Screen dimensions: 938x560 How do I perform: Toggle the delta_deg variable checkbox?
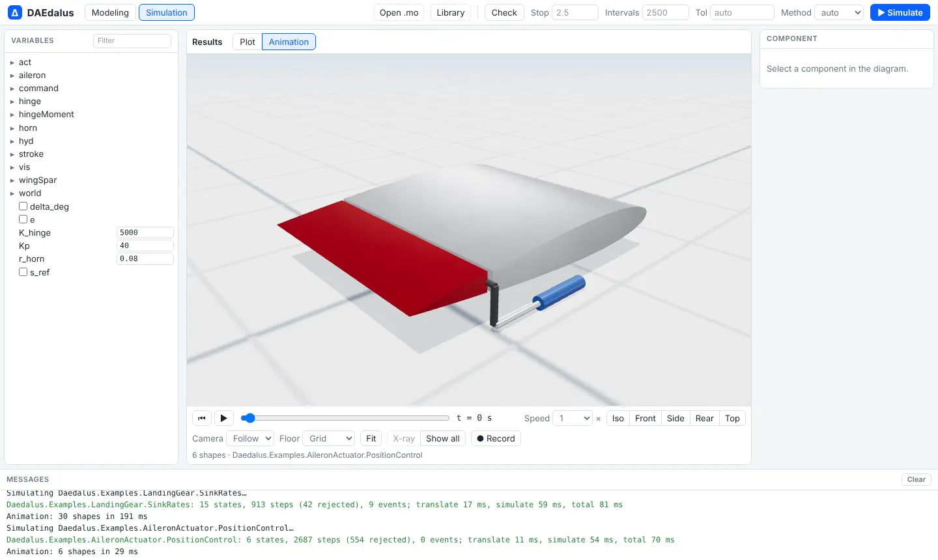(23, 206)
